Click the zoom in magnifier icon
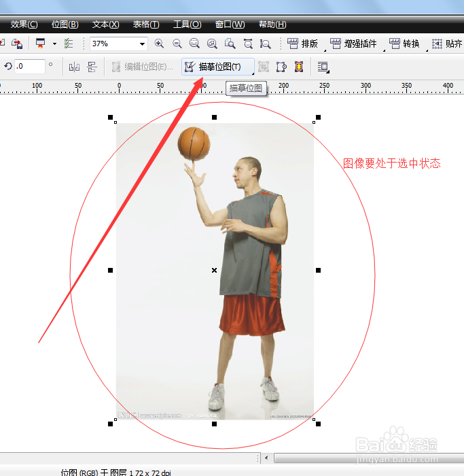 point(159,44)
